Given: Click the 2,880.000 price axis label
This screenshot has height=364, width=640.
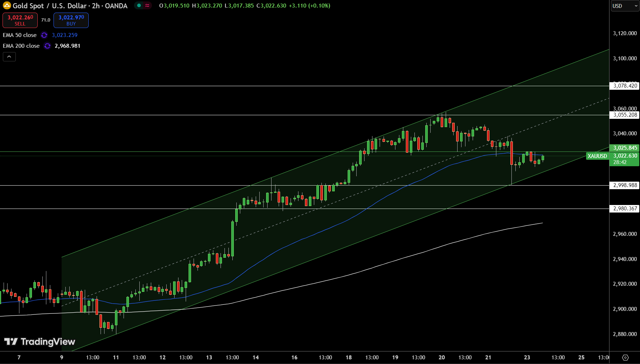Looking at the screenshot, I should 625,334.
